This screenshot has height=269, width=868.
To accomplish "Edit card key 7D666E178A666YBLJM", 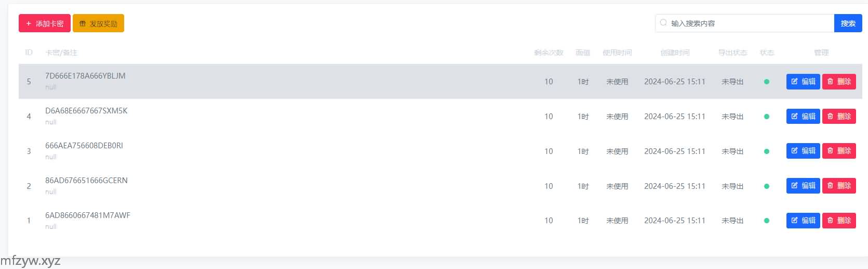I will tap(803, 82).
